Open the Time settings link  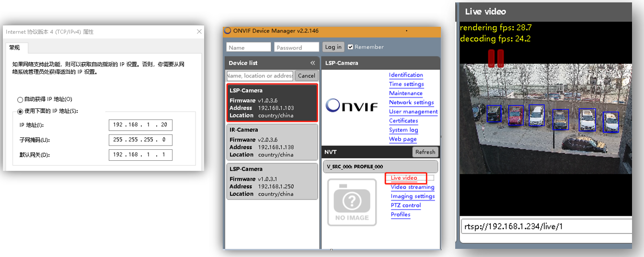pos(406,84)
